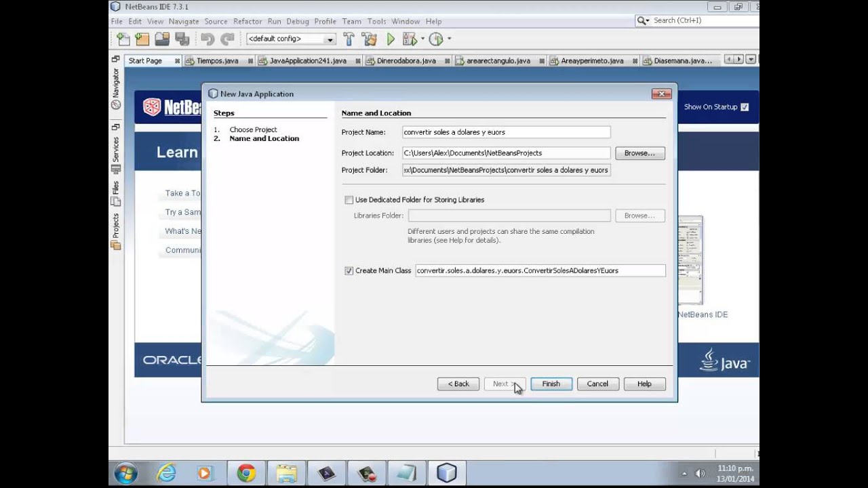868x488 pixels.
Task: Expand the Profile Project dropdown arrow
Action: click(449, 39)
